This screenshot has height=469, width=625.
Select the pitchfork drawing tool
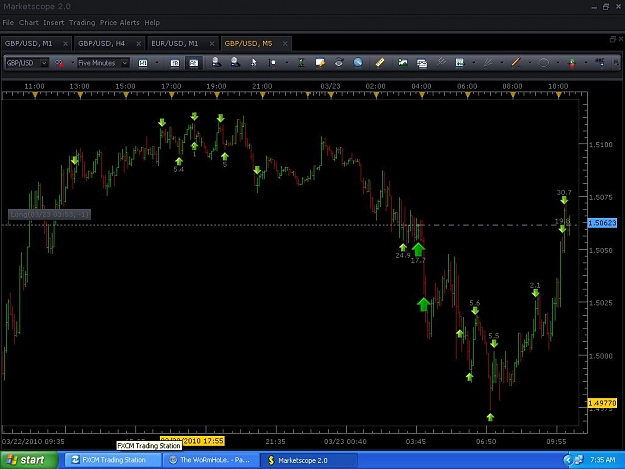[441, 63]
